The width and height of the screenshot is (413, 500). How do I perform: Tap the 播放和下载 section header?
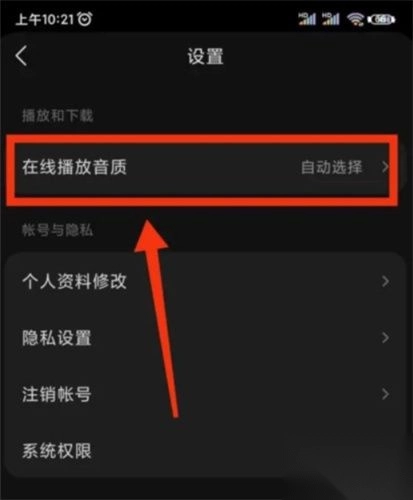[58, 116]
